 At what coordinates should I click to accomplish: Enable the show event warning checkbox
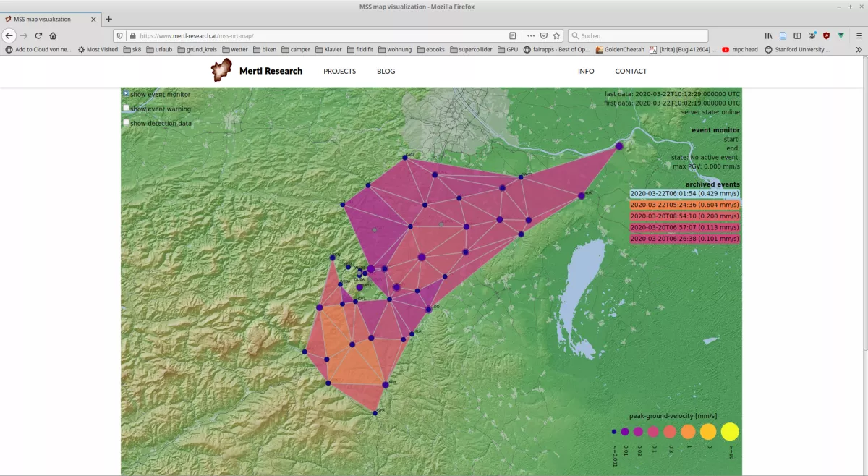click(126, 108)
